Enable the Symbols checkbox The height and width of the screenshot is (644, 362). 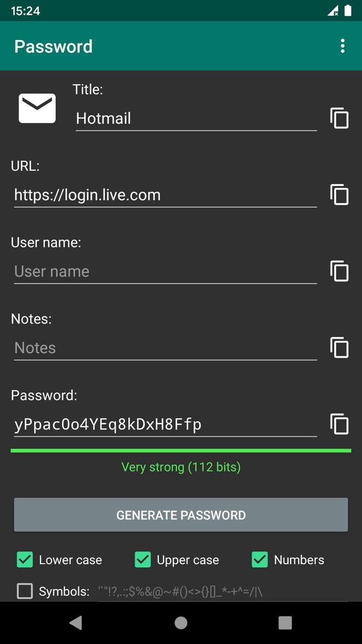[x=24, y=591]
